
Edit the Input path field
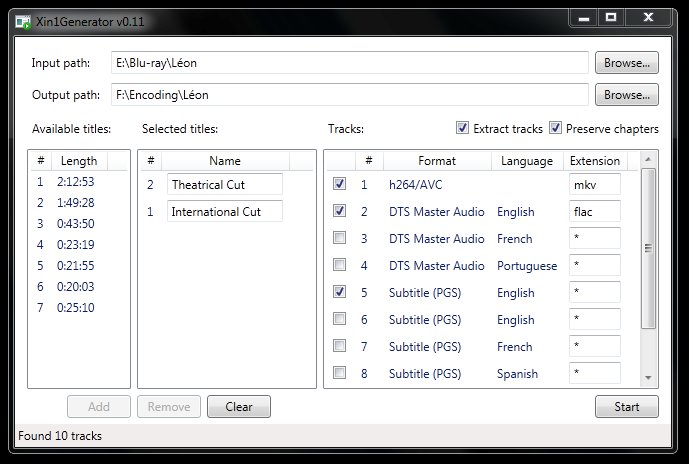[x=349, y=63]
